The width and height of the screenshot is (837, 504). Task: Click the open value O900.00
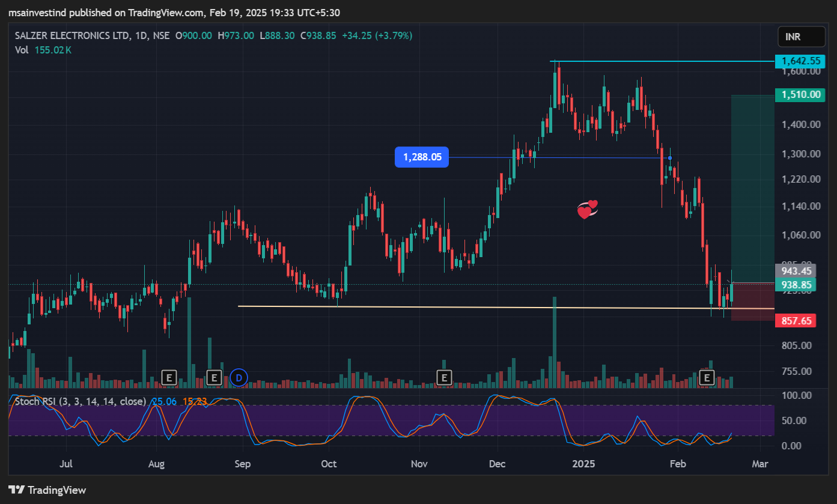pos(193,35)
